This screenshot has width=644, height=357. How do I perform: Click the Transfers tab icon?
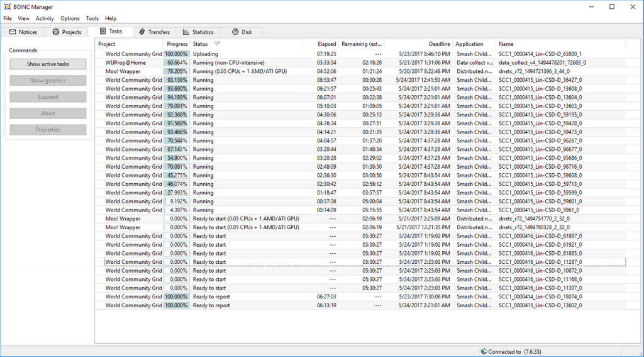(x=142, y=31)
